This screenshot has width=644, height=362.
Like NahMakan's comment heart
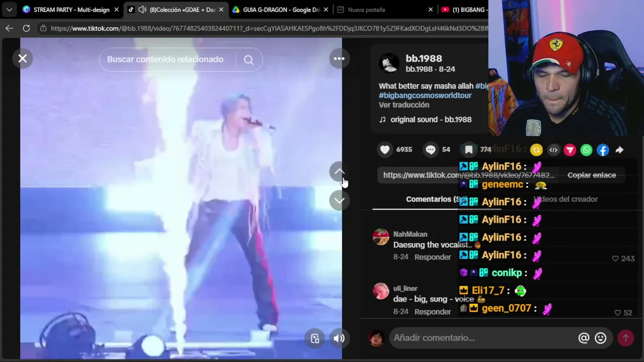coord(615,258)
